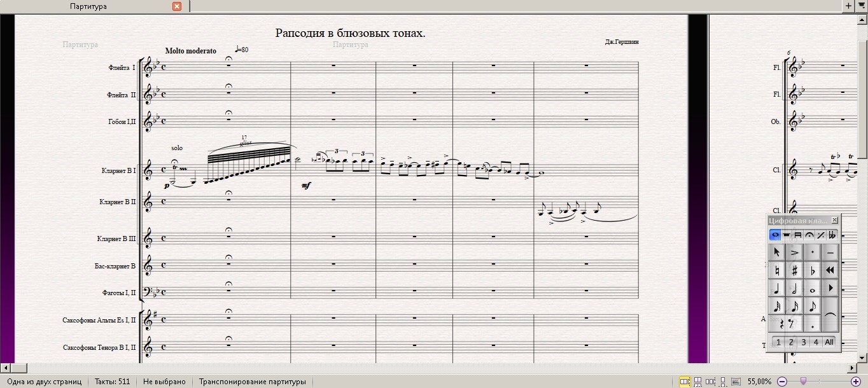Open a new tab with the plus button
The width and height of the screenshot is (868, 388).
click(848, 6)
